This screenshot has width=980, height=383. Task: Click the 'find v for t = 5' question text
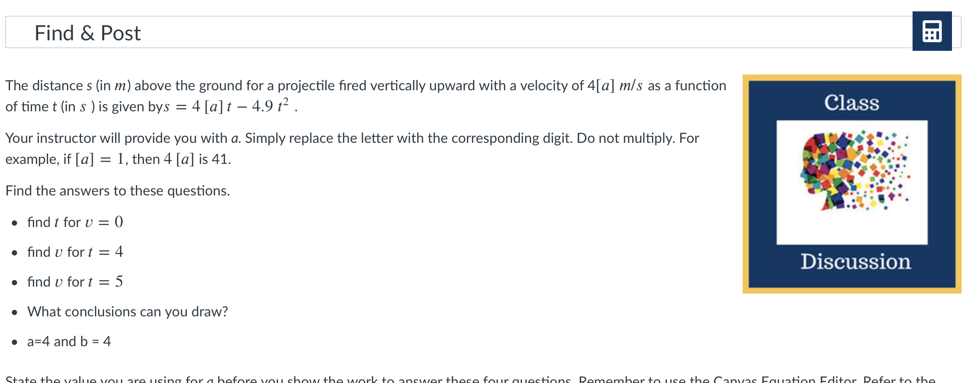coord(74,283)
